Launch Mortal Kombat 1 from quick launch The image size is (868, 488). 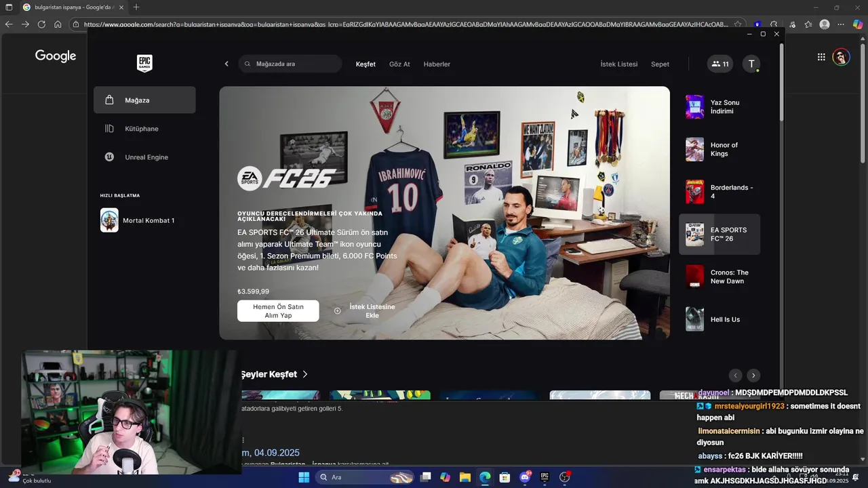coord(144,220)
